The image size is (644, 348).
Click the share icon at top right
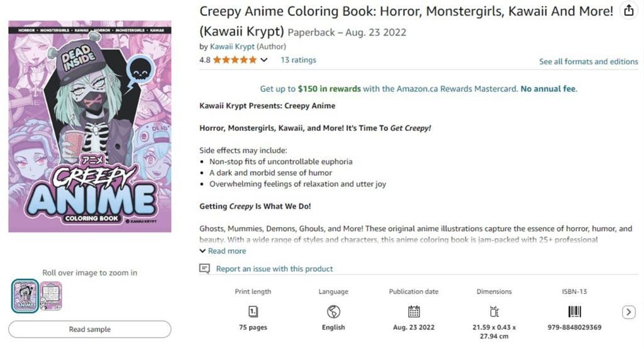(628, 11)
